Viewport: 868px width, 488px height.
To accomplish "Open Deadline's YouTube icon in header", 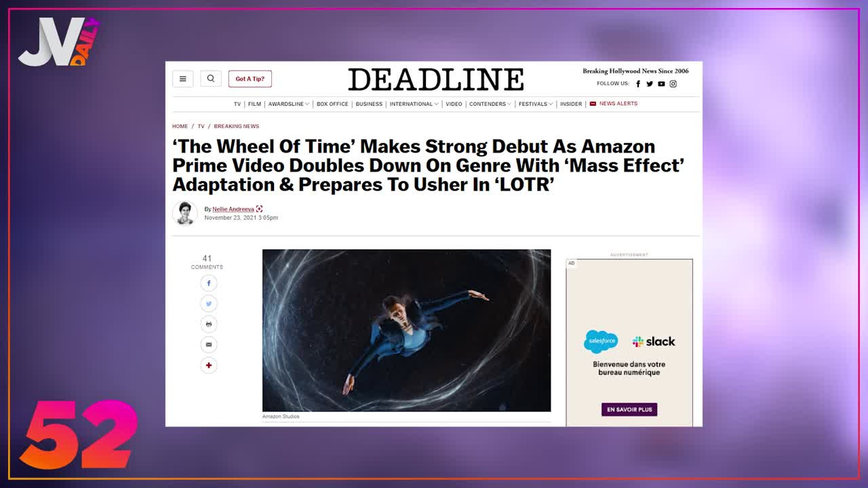I will pos(661,84).
